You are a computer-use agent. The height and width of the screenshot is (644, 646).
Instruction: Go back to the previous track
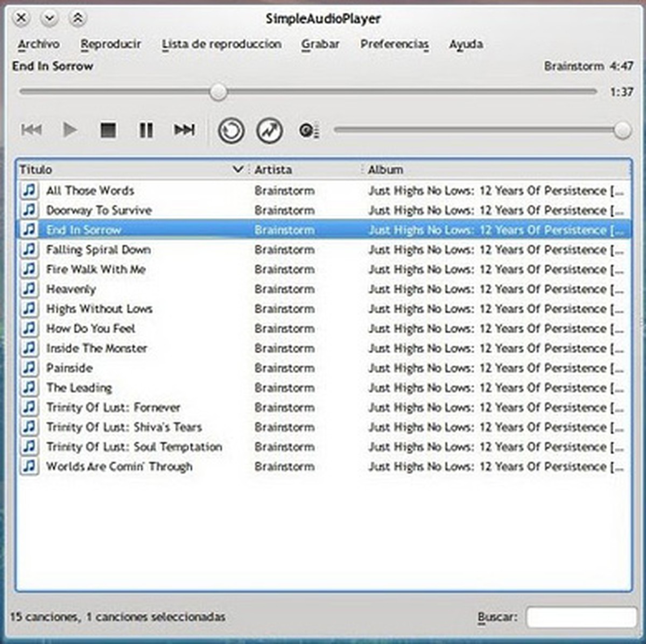[31, 130]
